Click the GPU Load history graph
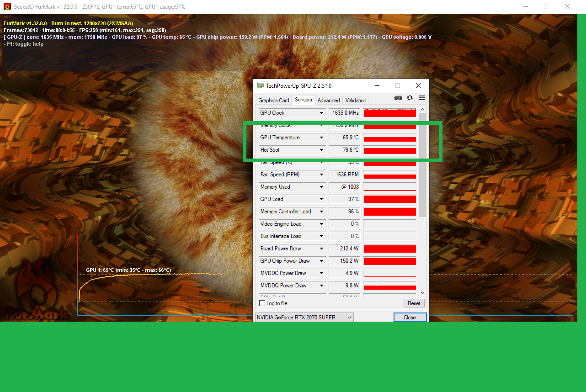 point(390,199)
